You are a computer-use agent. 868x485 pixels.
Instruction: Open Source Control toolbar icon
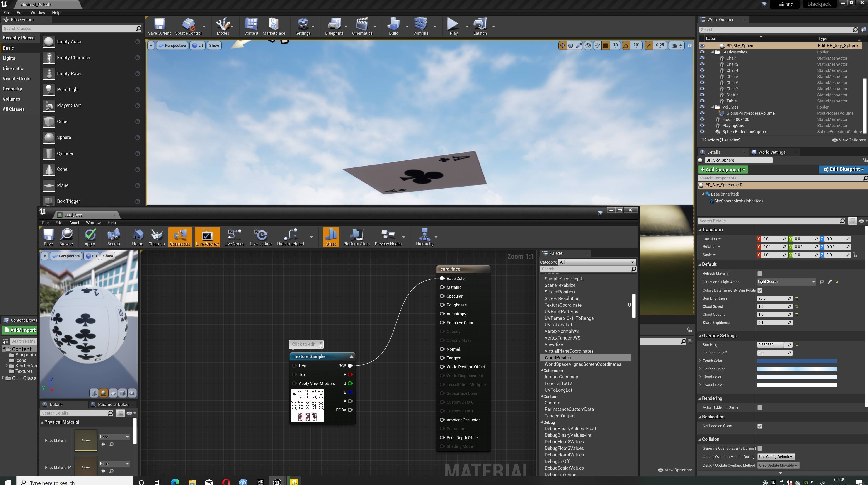(188, 27)
